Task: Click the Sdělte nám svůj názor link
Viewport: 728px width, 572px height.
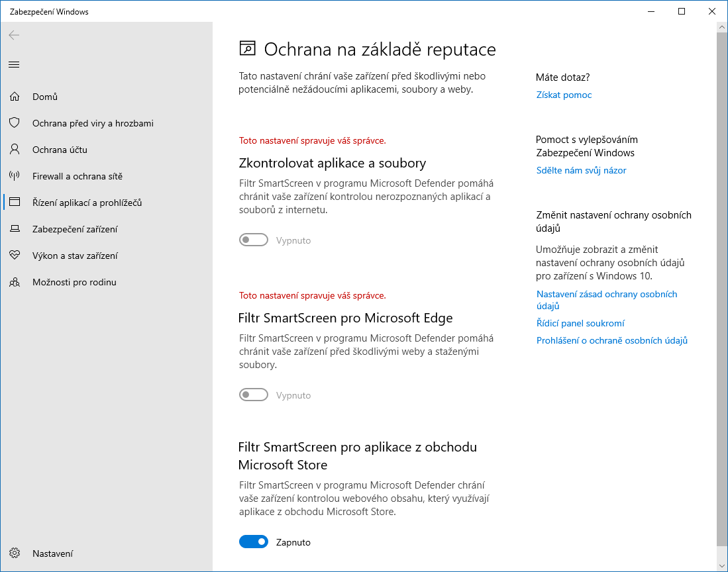Action: coord(581,170)
